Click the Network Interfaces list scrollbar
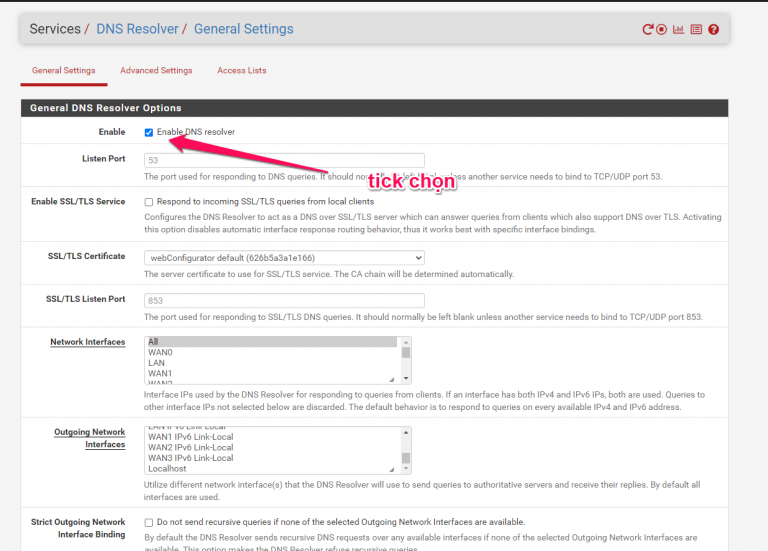This screenshot has height=551, width=768. pos(406,360)
